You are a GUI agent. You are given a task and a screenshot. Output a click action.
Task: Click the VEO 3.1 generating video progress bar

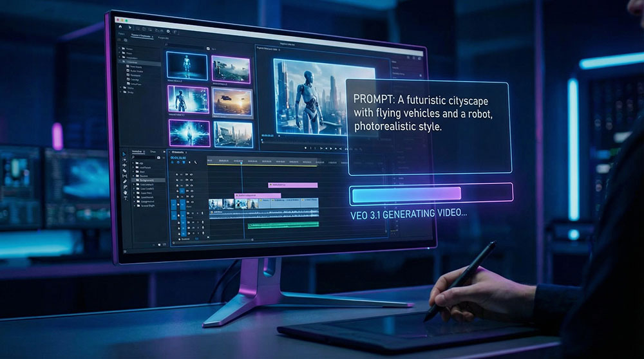(x=431, y=194)
